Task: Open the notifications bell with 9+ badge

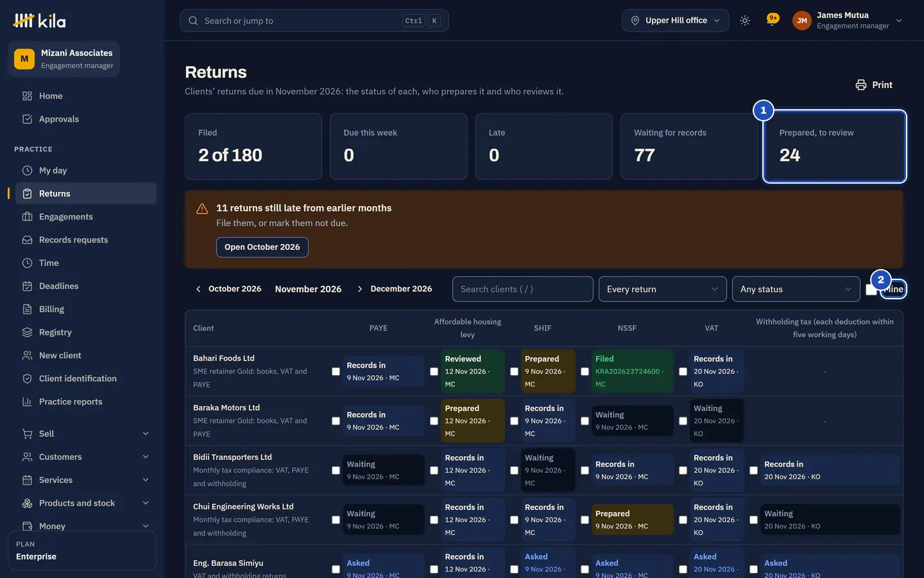Action: [x=773, y=20]
